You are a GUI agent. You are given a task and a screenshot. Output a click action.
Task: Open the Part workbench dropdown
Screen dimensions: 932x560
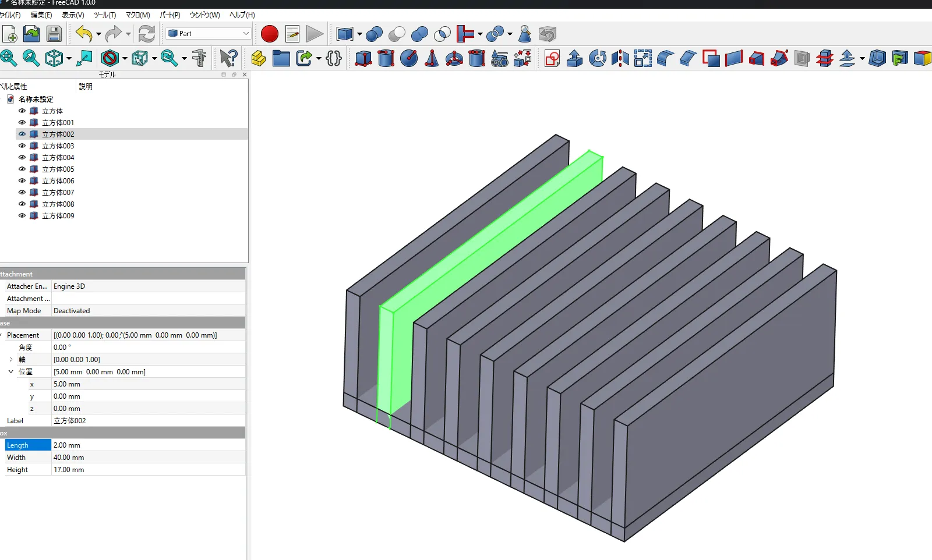click(x=209, y=34)
